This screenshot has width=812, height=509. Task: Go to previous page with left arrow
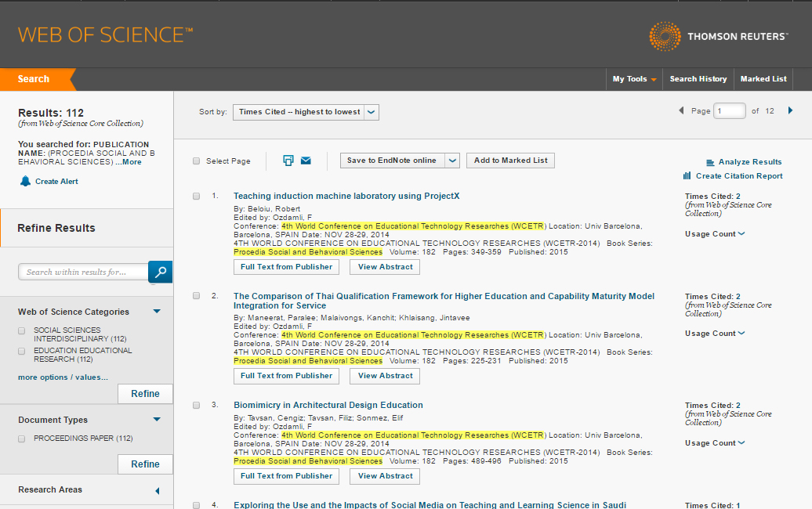click(681, 111)
